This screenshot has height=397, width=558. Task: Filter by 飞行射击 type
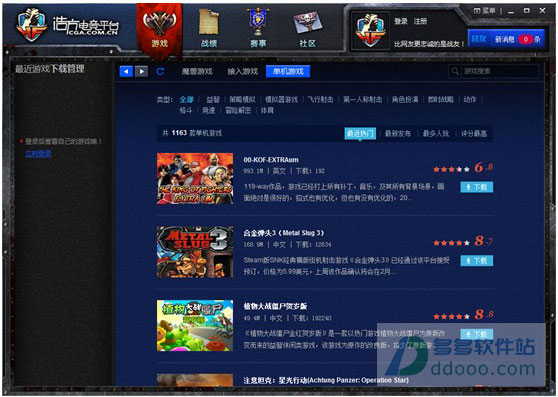pyautogui.click(x=320, y=100)
